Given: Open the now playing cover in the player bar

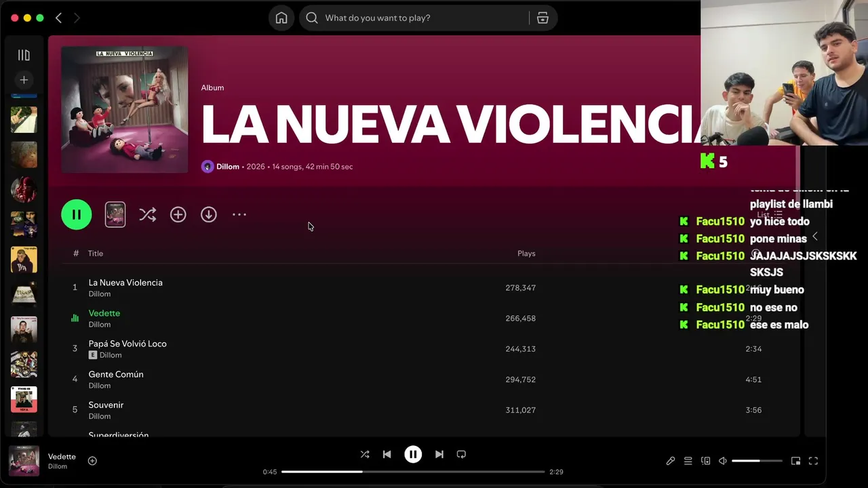Looking at the screenshot, I should pyautogui.click(x=24, y=461).
